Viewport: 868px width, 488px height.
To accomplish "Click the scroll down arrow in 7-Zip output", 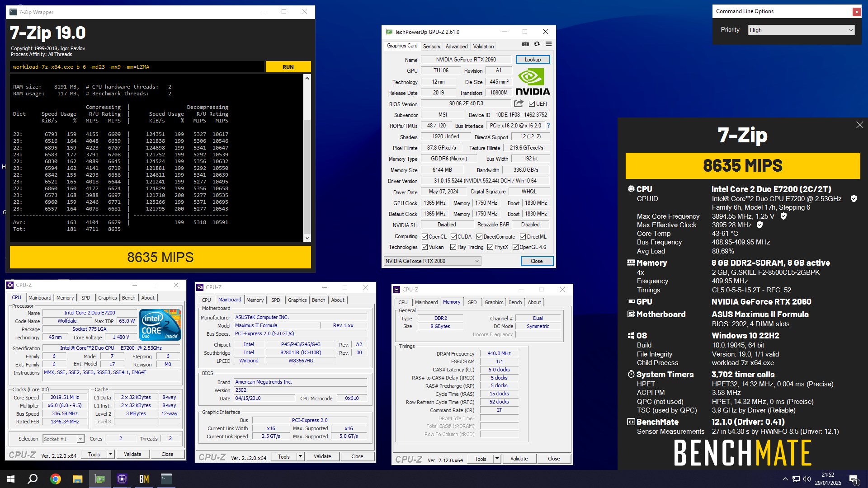I will (x=307, y=238).
